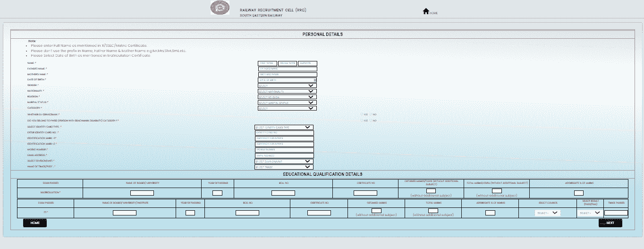Click the Railway Recruitment Cell logo

click(218, 9)
